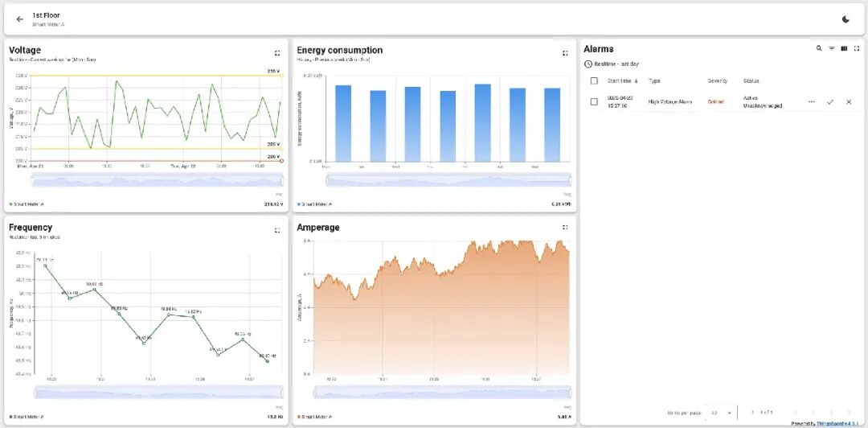Acknowledge the High Voltage Alarm with checkmark
Image resolution: width=868 pixels, height=428 pixels.
click(x=829, y=102)
